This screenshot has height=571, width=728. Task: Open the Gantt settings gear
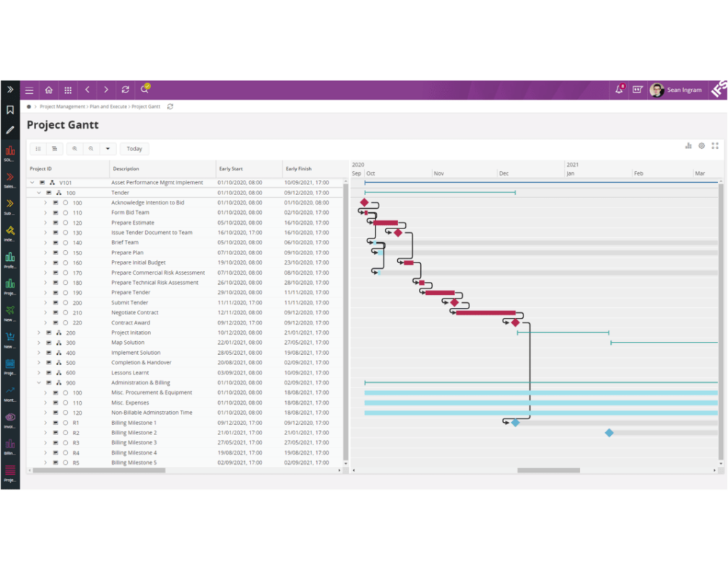tap(702, 146)
